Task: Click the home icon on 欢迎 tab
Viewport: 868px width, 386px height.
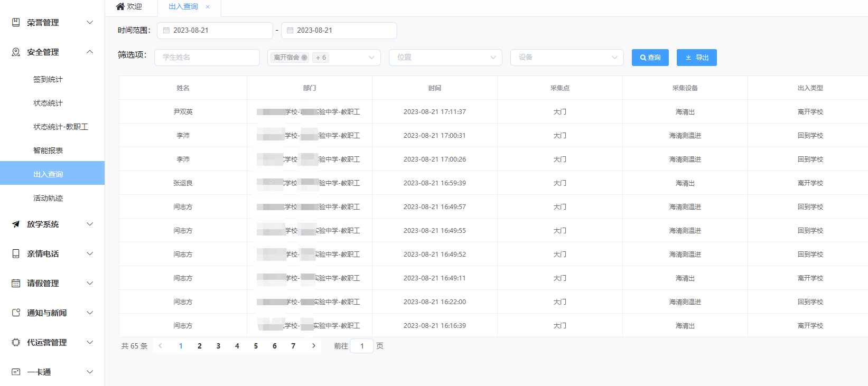Action: (x=120, y=6)
